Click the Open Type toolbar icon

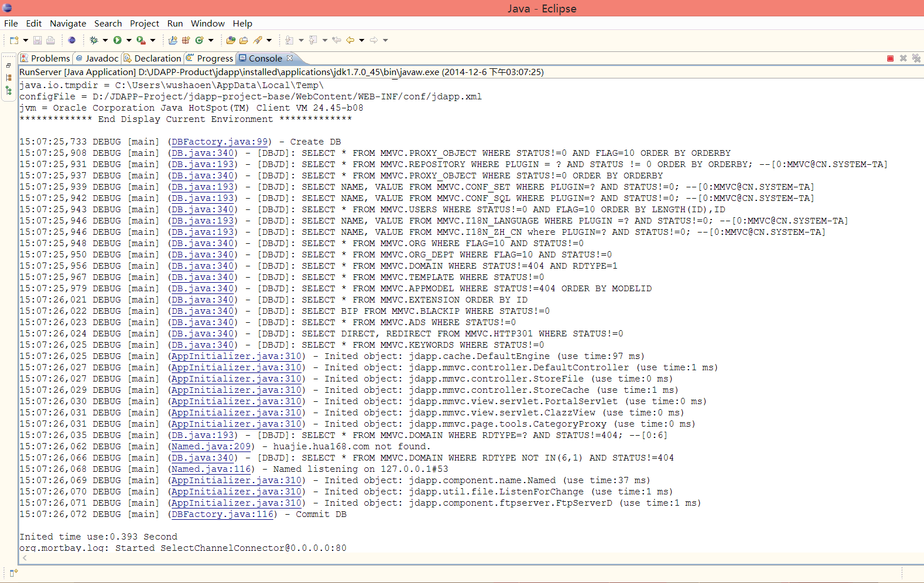(x=230, y=40)
